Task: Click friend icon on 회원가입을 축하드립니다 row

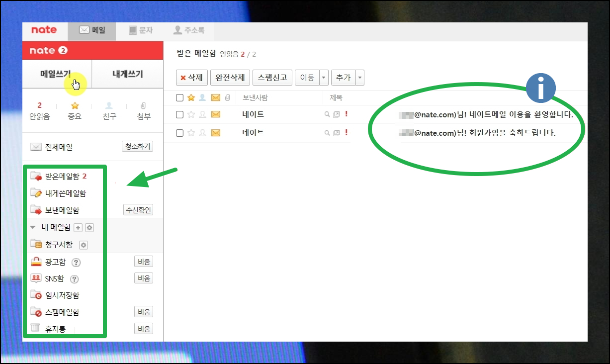Action: click(x=203, y=133)
